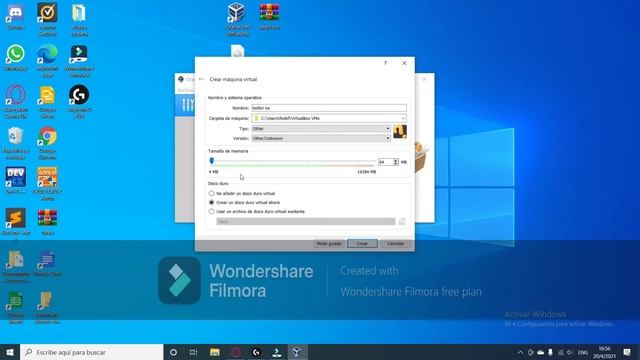Open the WinRAR archive at top of desktop
Image resolution: width=640 pixels, height=360 pixels.
coord(269,17)
